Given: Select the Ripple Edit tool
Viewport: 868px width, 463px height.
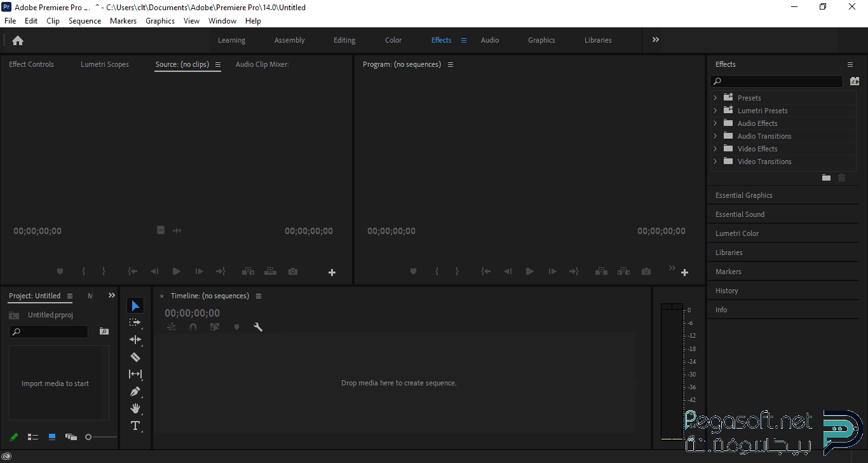Looking at the screenshot, I should tap(135, 340).
